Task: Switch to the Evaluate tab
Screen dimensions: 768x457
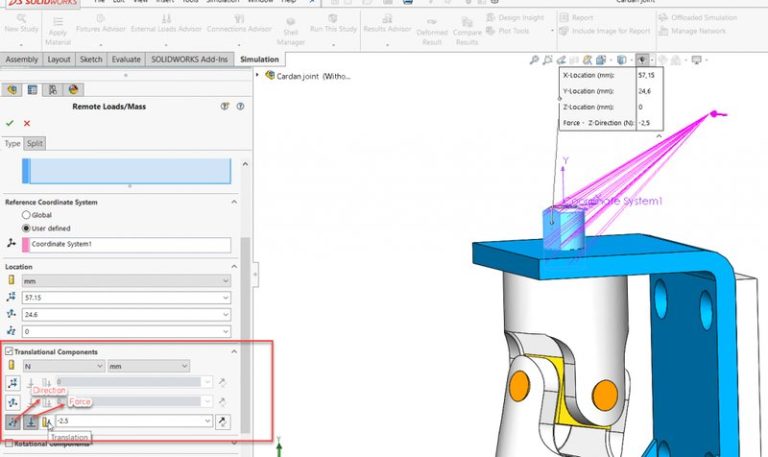Action: coord(126,59)
